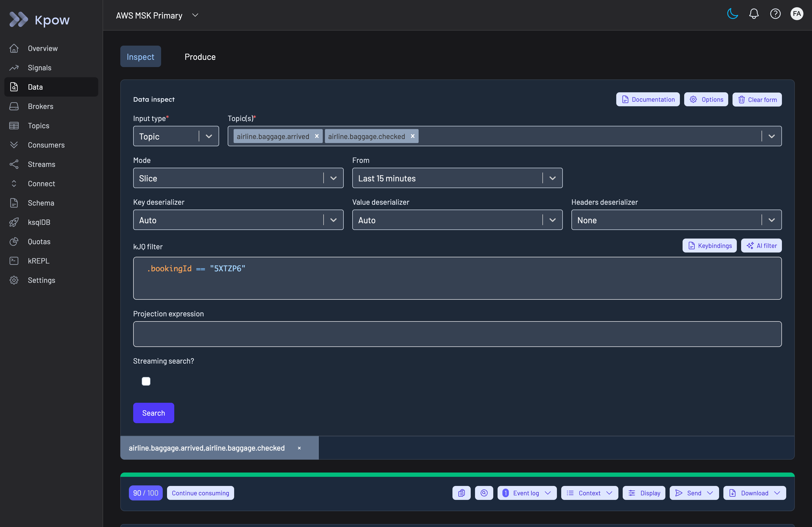Close the airline.baggage results tab
The image size is (812, 527).
pos(299,448)
